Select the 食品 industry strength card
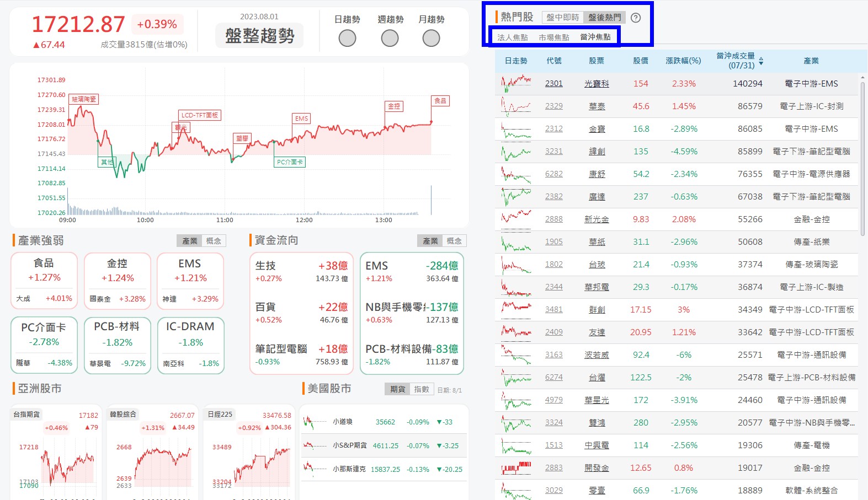 [x=44, y=281]
